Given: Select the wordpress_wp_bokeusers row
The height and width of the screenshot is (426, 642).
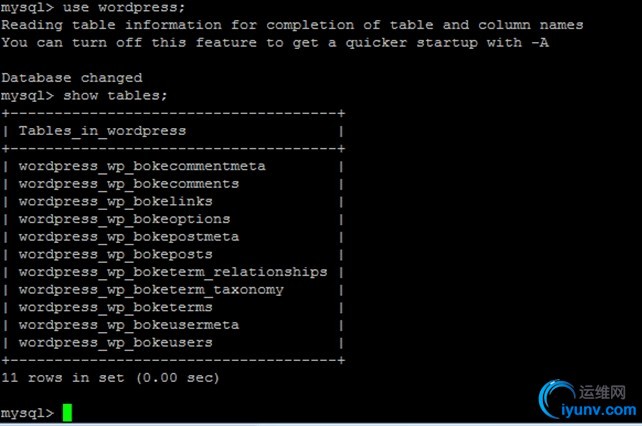Looking at the screenshot, I should 115,342.
